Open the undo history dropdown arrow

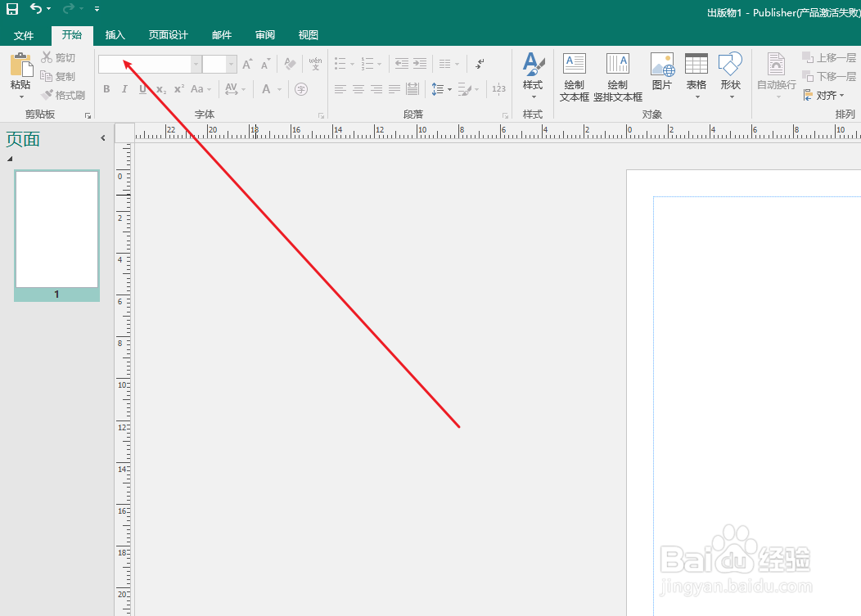49,9
